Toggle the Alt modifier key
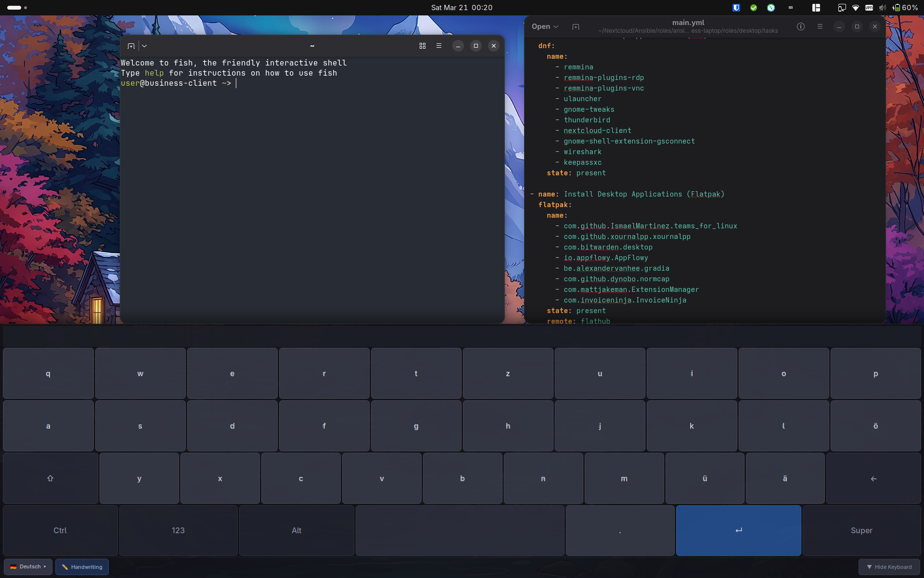 (296, 530)
